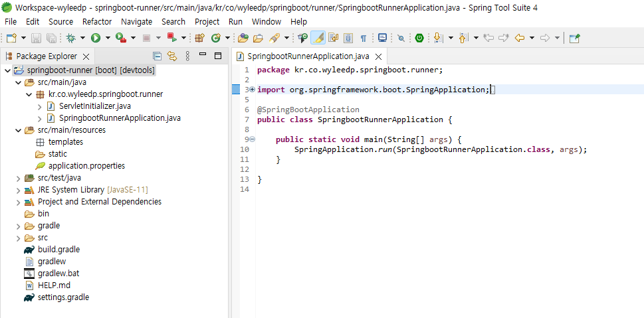The height and width of the screenshot is (318, 644).
Task: Open dropdown arrow next to Run icon
Action: [x=108, y=38]
